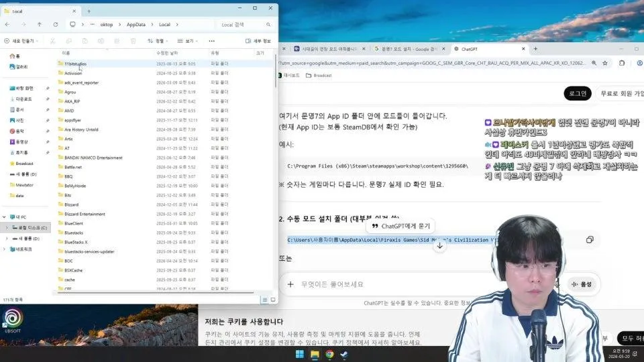This screenshot has height=362, width=644.
Task: Sort by the 수정한 날짜 column header
Action: (167, 53)
